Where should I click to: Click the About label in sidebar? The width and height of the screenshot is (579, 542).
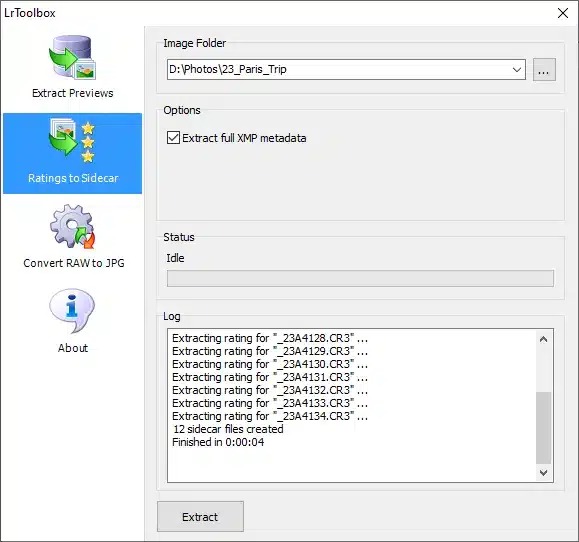(73, 348)
